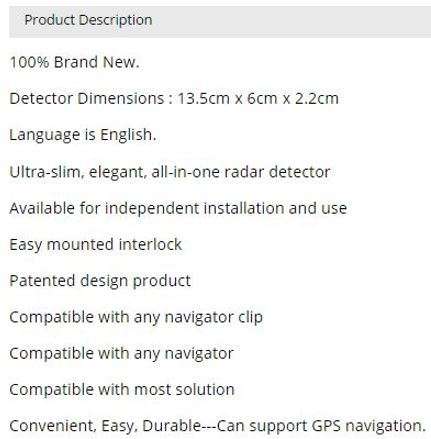Click the 'Convenient, Easy, Durable' text
The image size is (431, 439).
click(x=105, y=426)
